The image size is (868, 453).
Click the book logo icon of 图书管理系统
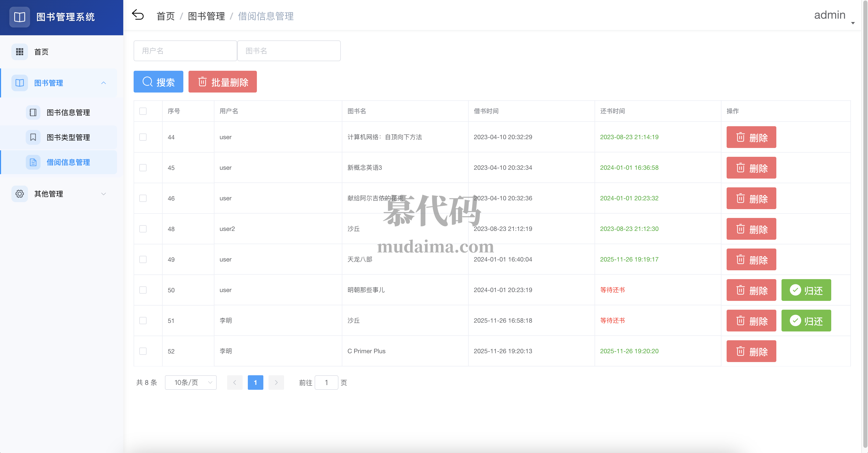(x=19, y=17)
